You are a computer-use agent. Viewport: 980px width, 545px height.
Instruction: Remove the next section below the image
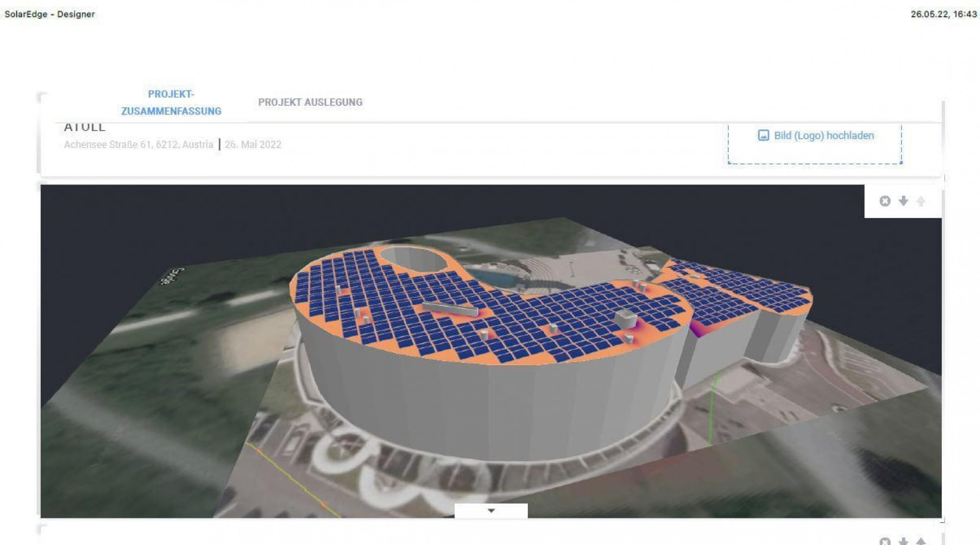885,541
